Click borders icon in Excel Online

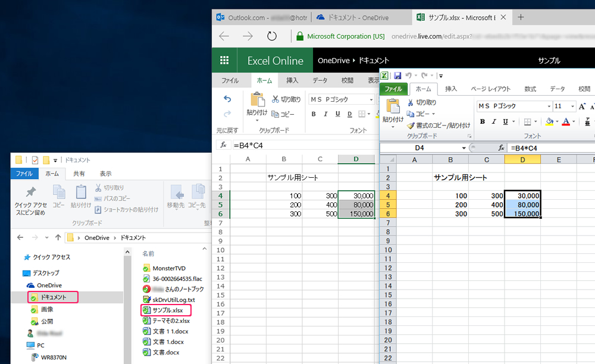tap(362, 114)
